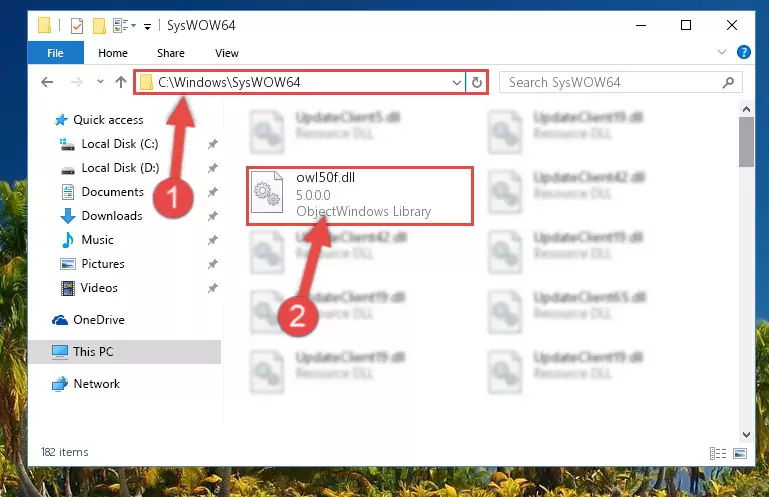Select the owl50f.dll file

[359, 195]
